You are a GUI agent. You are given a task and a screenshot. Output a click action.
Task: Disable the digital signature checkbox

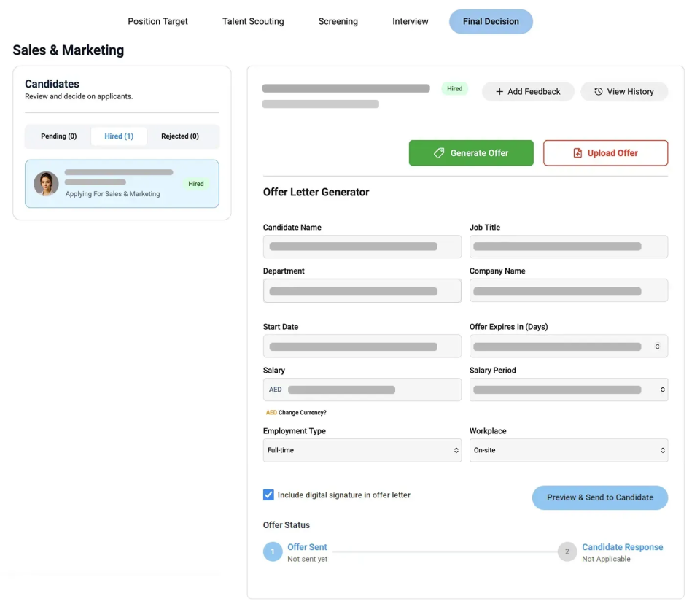tap(268, 495)
